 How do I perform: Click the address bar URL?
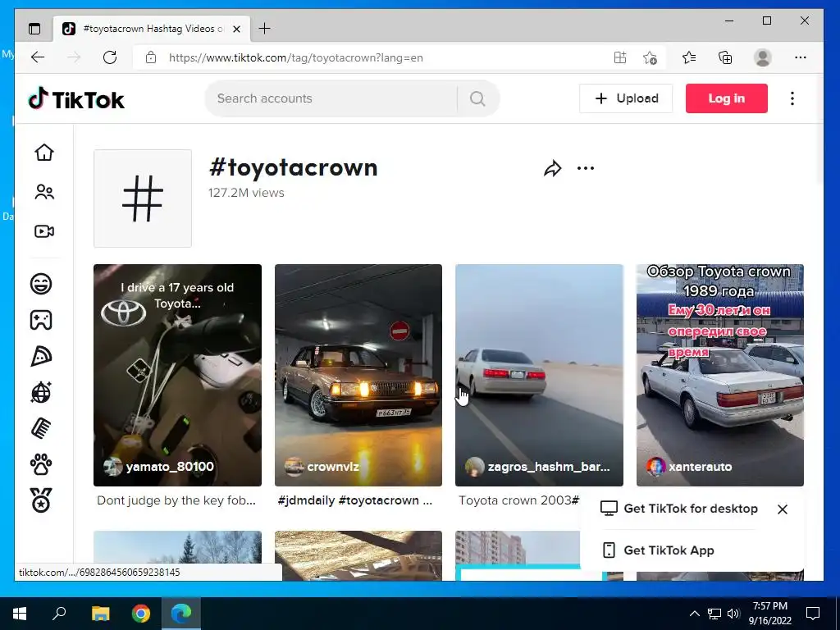click(295, 57)
